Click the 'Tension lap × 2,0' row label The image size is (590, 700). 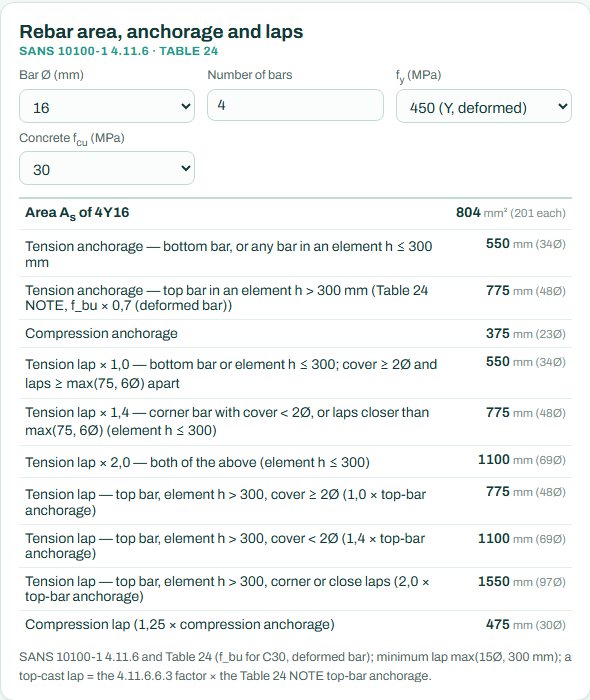tap(197, 462)
